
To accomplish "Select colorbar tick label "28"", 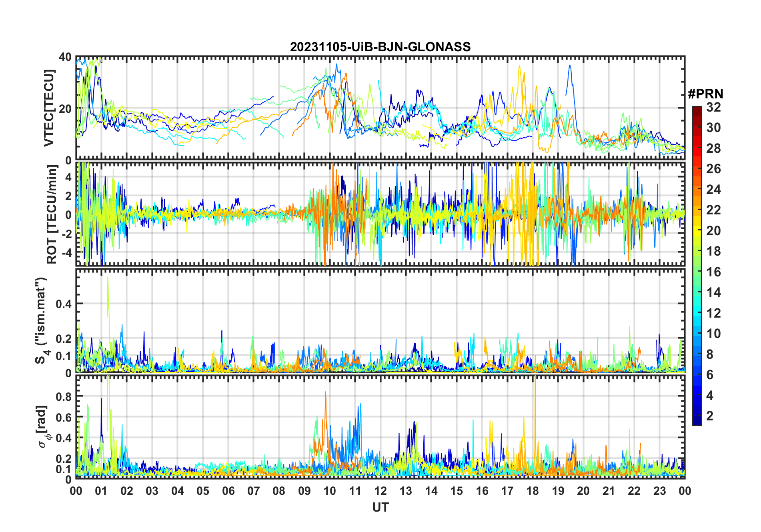I will pyautogui.click(x=713, y=148).
